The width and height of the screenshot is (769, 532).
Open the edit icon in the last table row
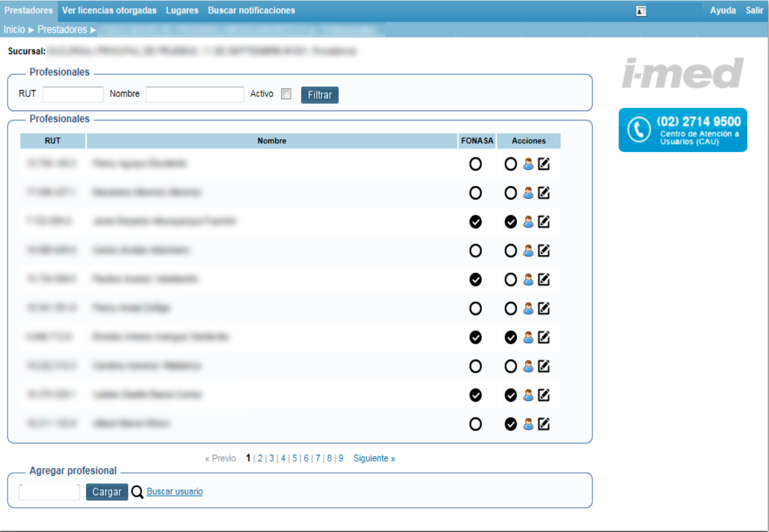tap(543, 424)
